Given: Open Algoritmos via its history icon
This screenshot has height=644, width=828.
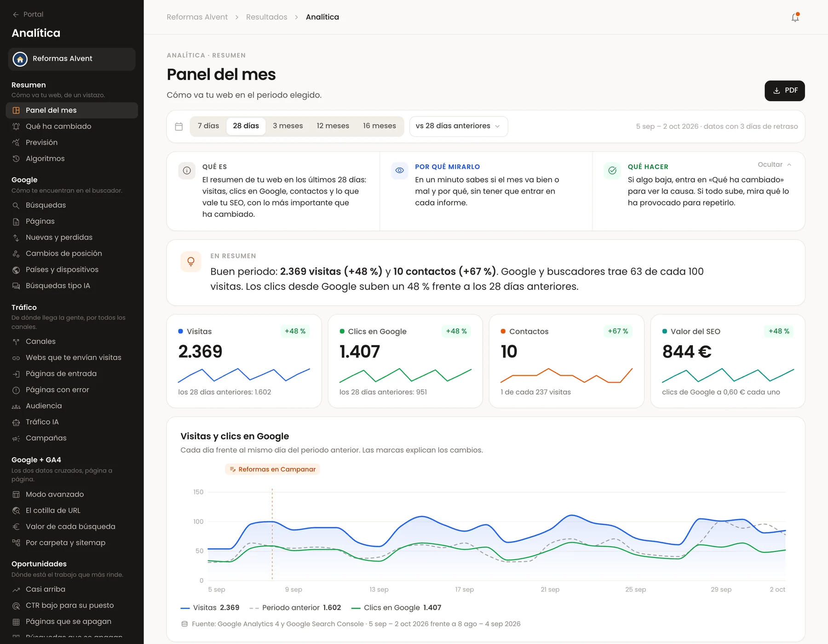Looking at the screenshot, I should (x=16, y=159).
